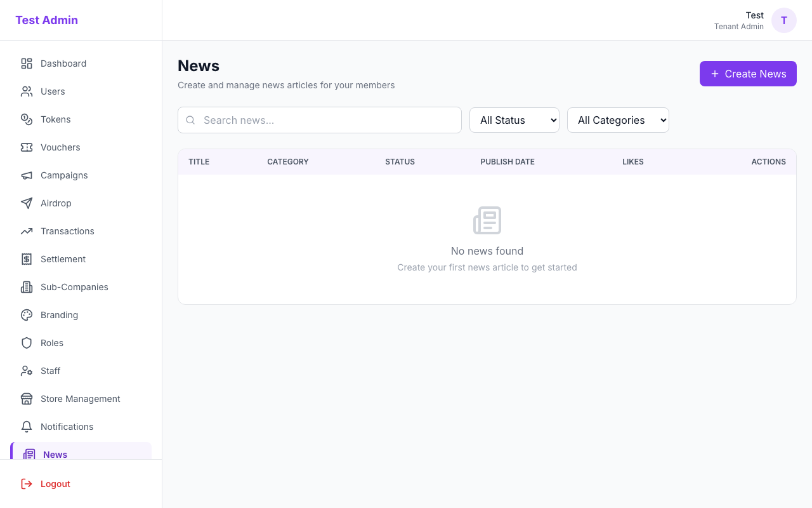The height and width of the screenshot is (508, 812).
Task: Log out using the Logout button
Action: [55, 484]
